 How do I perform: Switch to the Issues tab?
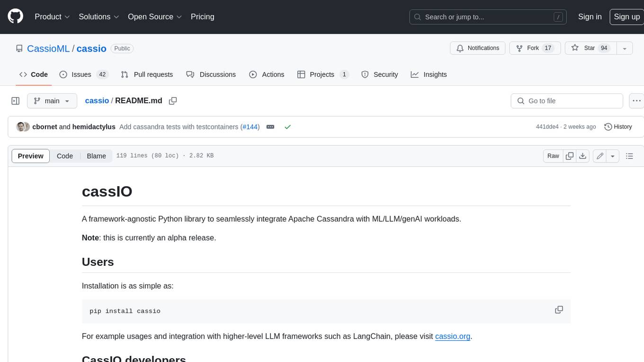click(84, 74)
